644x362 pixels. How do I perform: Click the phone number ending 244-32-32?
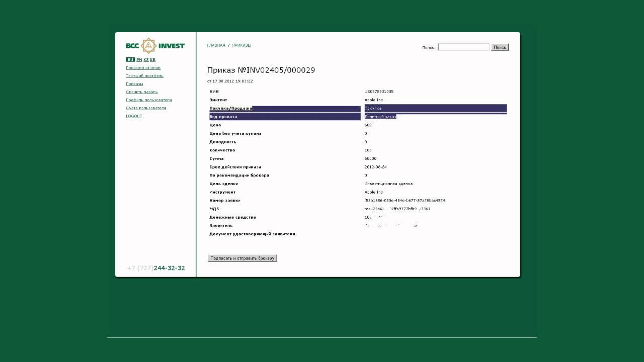pyautogui.click(x=156, y=268)
